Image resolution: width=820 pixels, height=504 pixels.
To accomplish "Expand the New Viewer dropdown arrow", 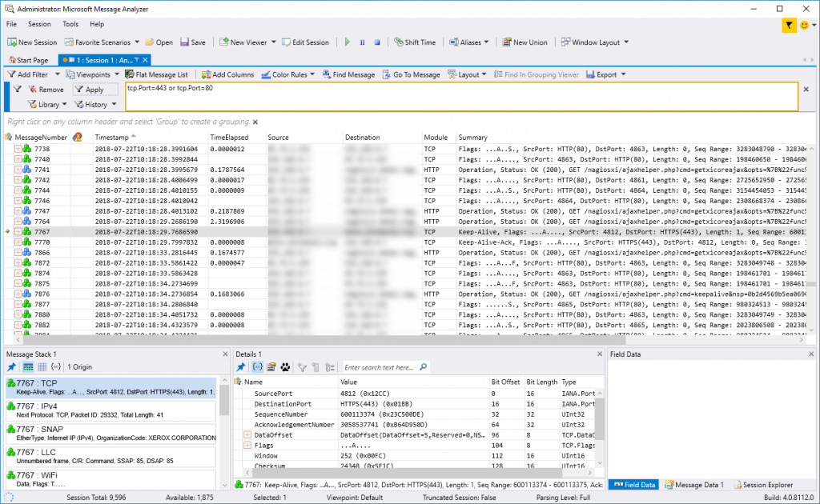I will 274,42.
